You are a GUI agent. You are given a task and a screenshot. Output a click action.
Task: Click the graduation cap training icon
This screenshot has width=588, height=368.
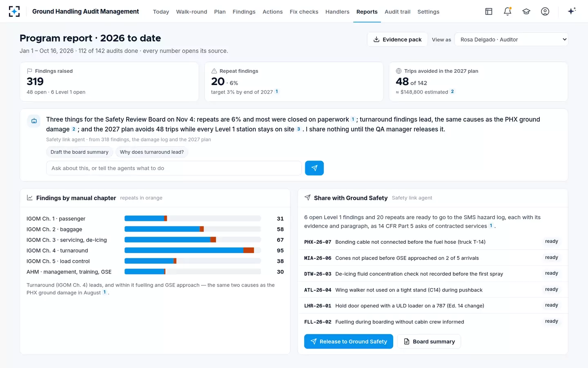click(x=526, y=11)
